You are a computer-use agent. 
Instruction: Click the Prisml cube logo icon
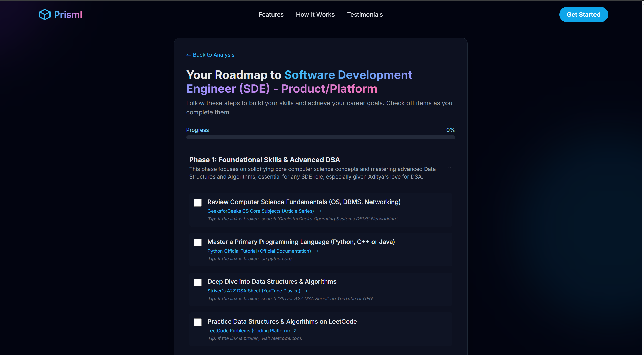45,15
